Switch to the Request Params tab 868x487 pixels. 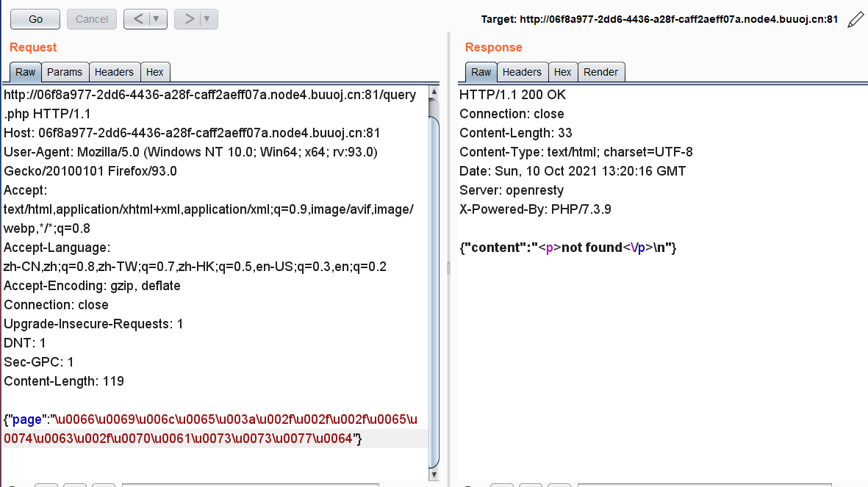65,72
